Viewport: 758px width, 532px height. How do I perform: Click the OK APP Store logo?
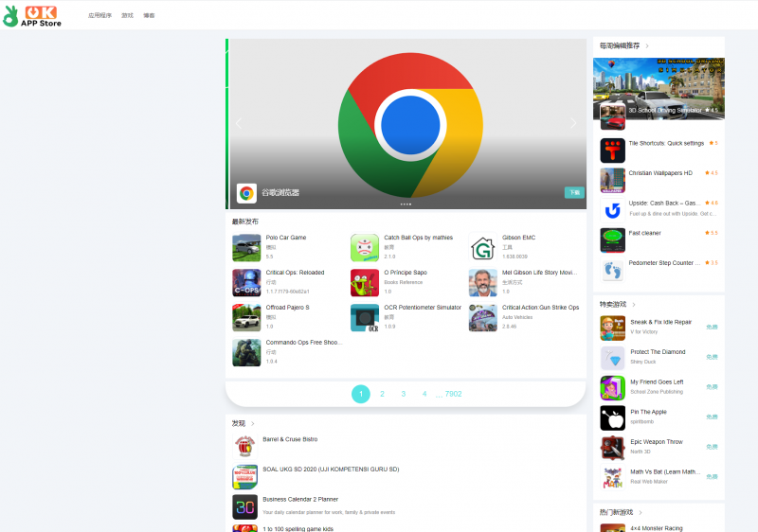click(32, 16)
